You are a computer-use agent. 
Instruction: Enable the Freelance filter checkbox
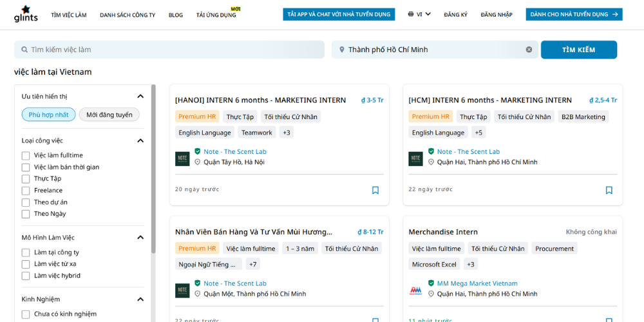26,191
